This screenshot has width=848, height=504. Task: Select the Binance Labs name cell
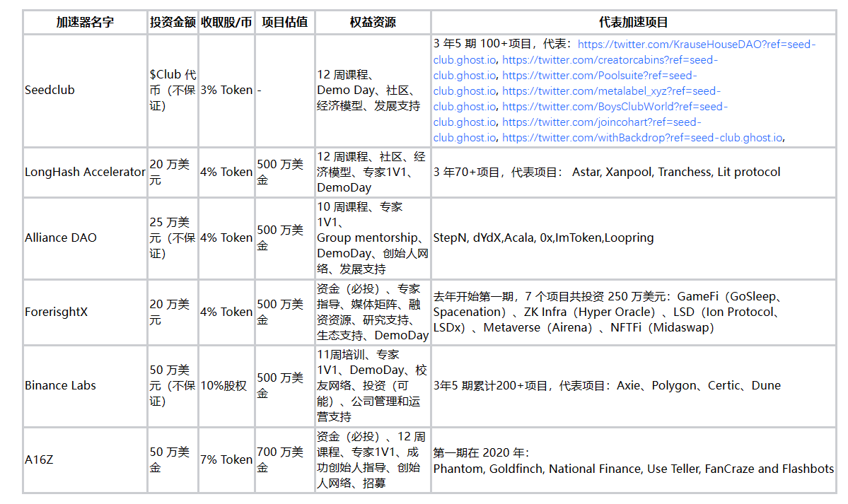[x=85, y=385]
